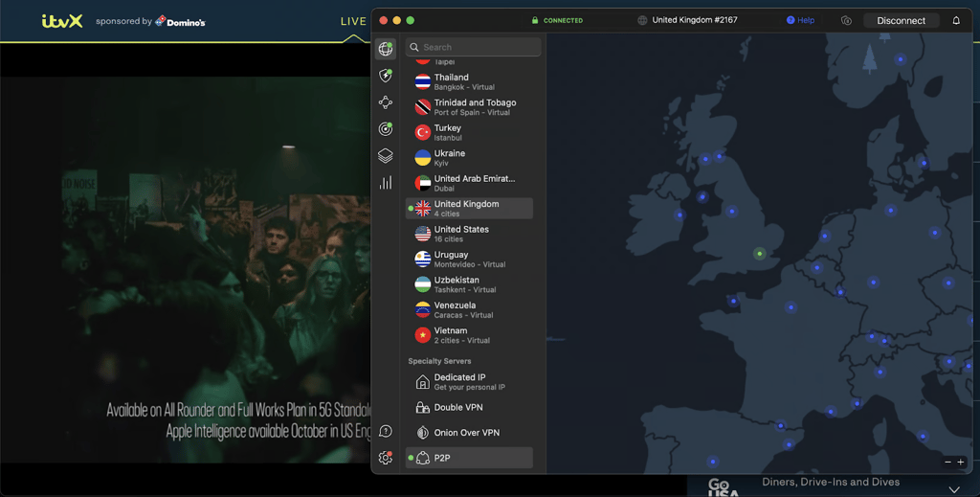This screenshot has height=497, width=980.
Task: Expand the Diners, Drive-Ins and Dives chevron
Action: click(x=954, y=489)
